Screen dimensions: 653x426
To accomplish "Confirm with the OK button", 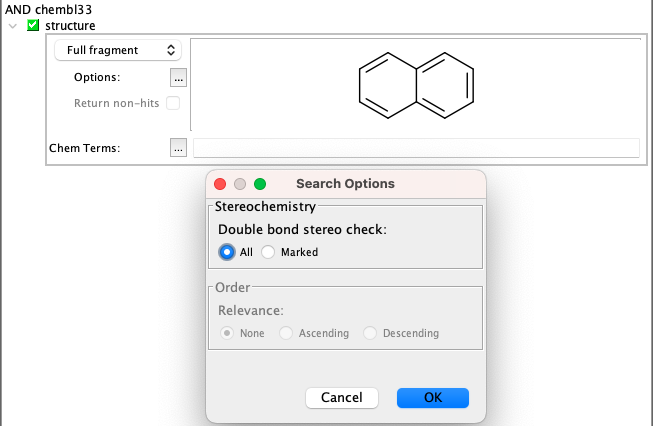I will point(432,398).
